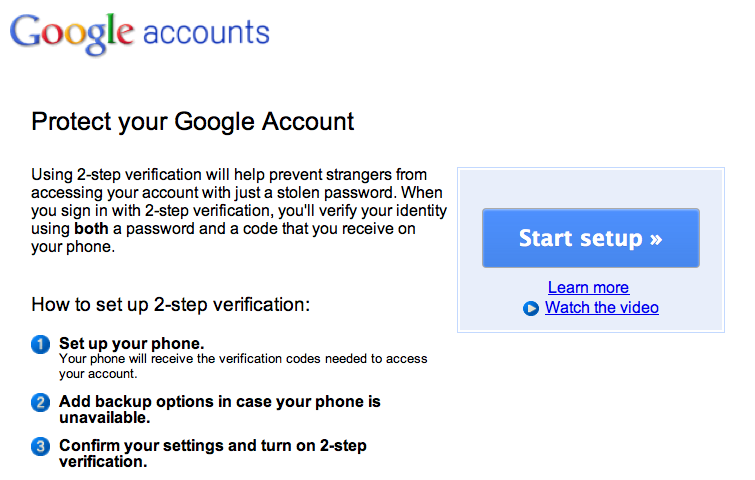755x480 pixels.
Task: Click the blue number 1 step icon
Action: pyautogui.click(x=41, y=344)
